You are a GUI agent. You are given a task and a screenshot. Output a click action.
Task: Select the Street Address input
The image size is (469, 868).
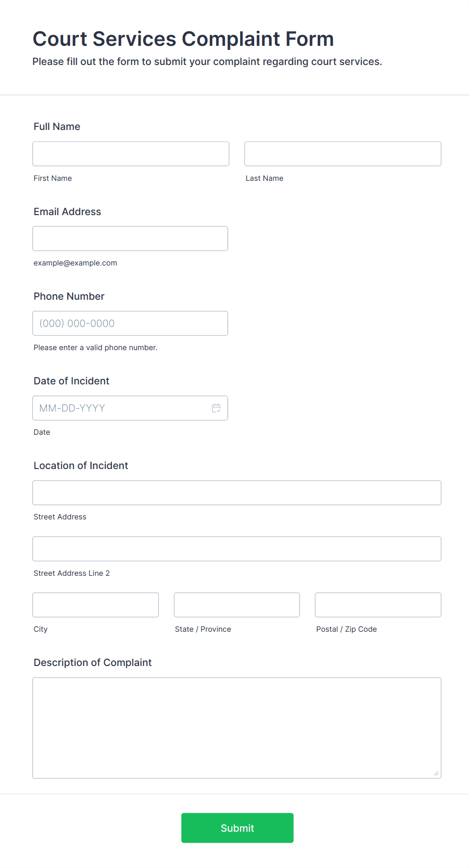pyautogui.click(x=237, y=493)
